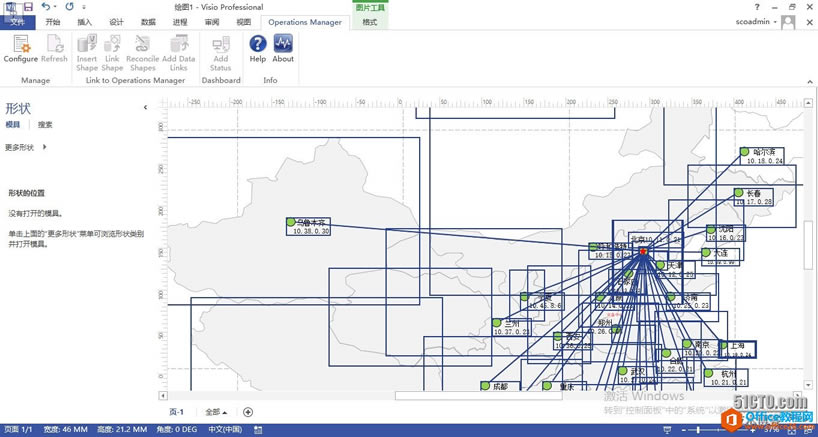Click Insert Shape in the ribbon
Viewport: 818px width, 437px height.
coord(87,53)
